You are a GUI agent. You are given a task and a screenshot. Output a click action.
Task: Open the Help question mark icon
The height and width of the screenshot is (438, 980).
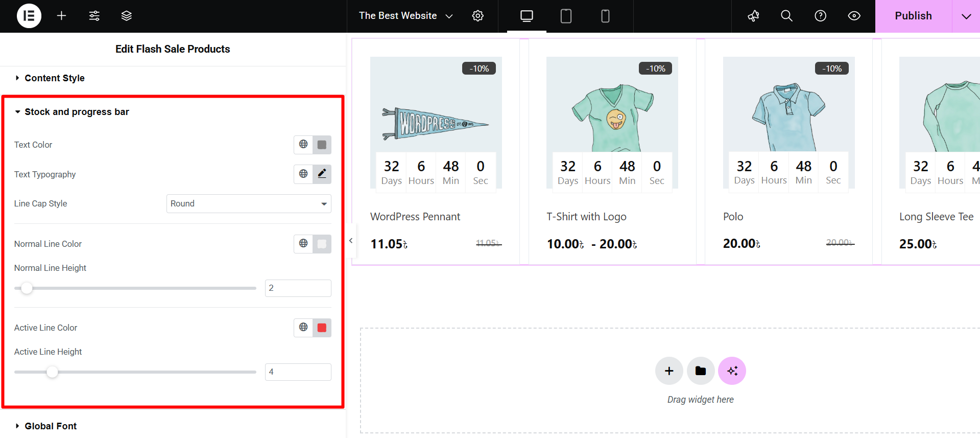click(820, 16)
